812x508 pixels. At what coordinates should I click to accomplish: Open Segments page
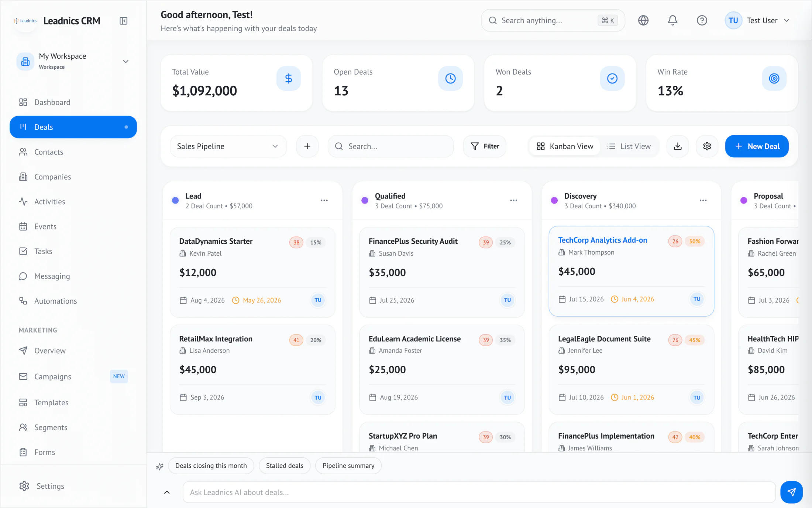click(x=73, y=427)
